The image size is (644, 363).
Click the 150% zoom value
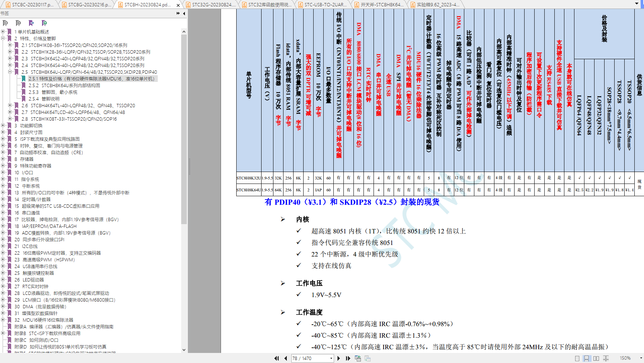pyautogui.click(x=625, y=358)
